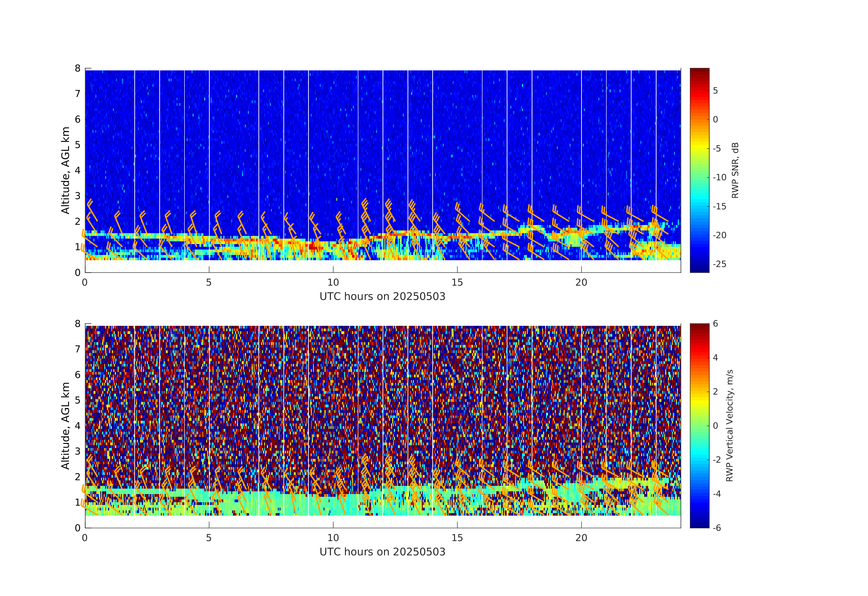Click the top plot's 'Altitude, AGL km' label
This screenshot has width=868, height=596.
point(65,170)
